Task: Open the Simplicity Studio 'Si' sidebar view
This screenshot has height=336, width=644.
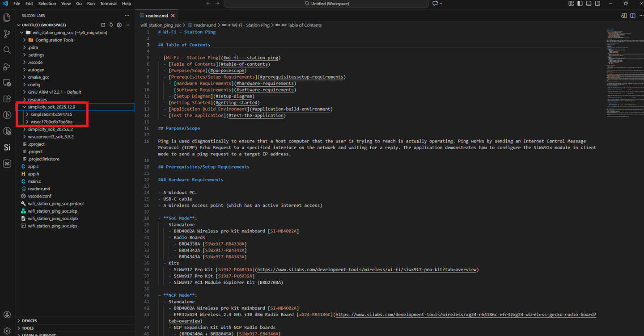Action: (7, 147)
